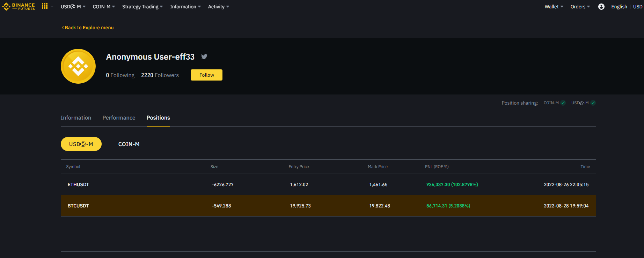
Task: Click timestamp 2022-08-28 19:59:04
Action: (566, 206)
